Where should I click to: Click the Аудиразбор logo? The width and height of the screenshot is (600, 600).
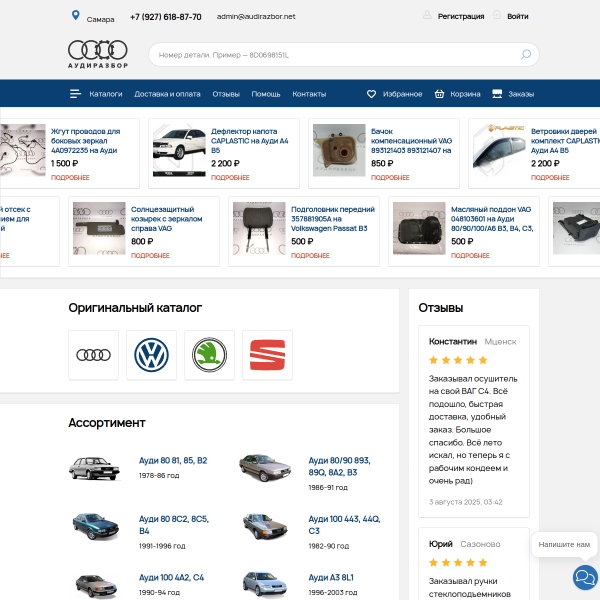coord(98,54)
